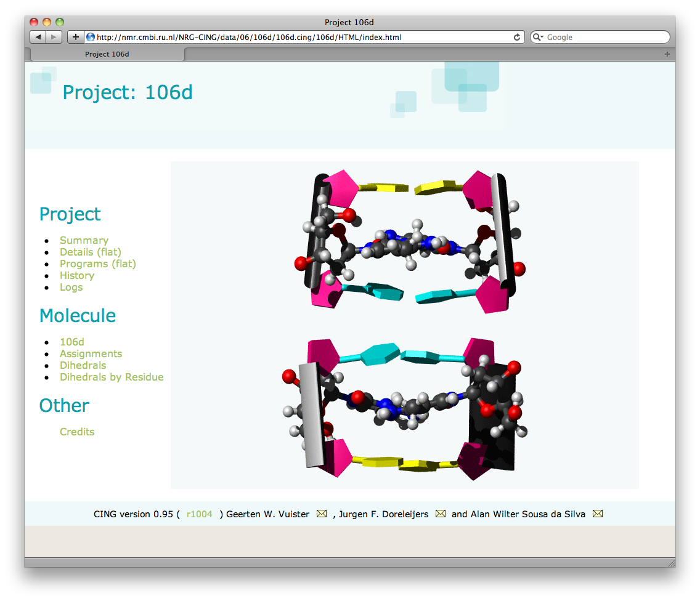700x601 pixels.
Task: Open the Logs link
Action: pyautogui.click(x=71, y=288)
